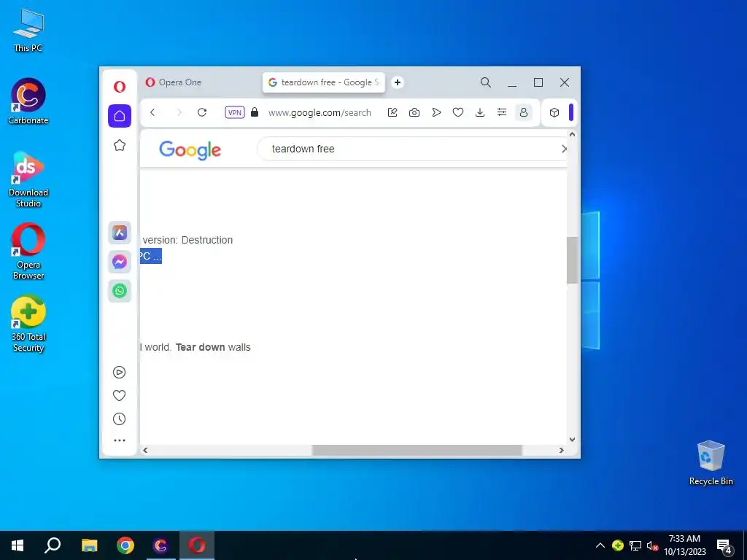Click the teardown free search box
This screenshot has width=747, height=560.
click(x=412, y=149)
